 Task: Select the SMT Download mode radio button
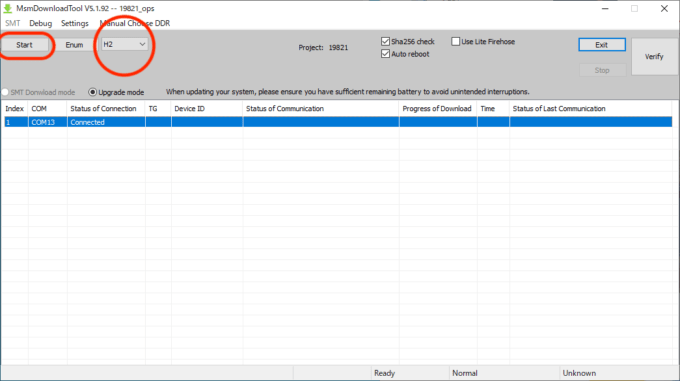click(x=5, y=92)
